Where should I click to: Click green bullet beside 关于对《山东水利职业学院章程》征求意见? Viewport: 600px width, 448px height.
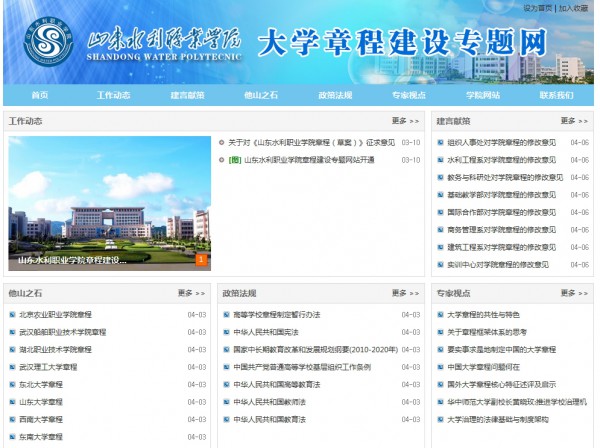(220, 142)
